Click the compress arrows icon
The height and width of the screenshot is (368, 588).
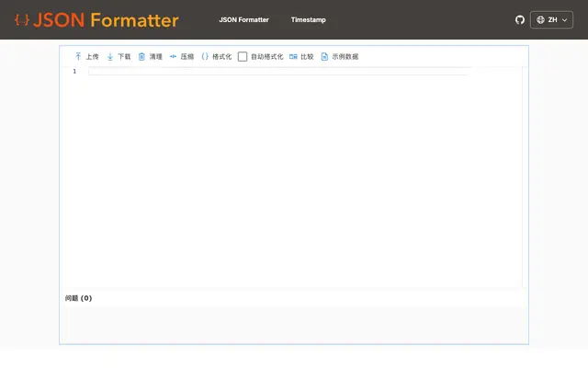pos(173,57)
